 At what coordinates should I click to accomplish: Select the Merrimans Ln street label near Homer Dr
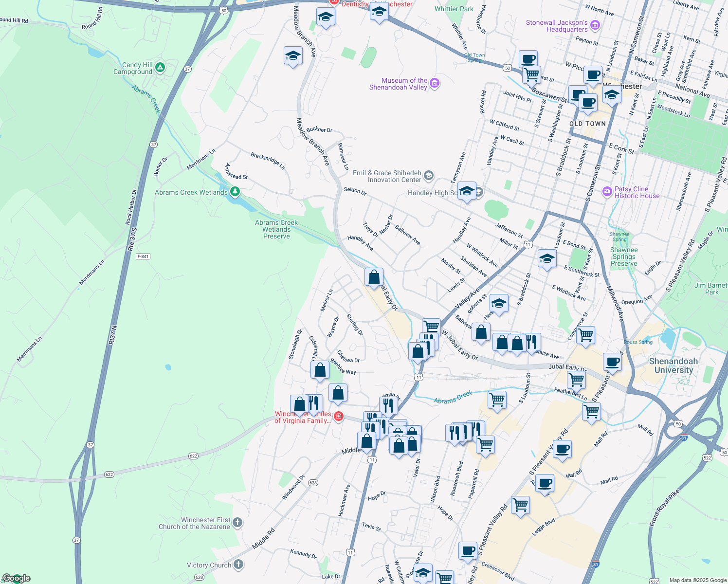point(200,160)
